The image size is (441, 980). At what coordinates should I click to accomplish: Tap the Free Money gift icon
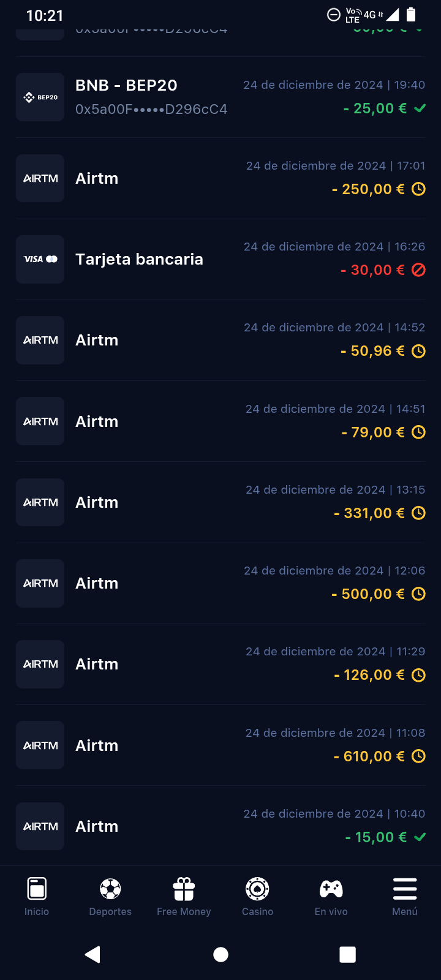[x=184, y=889]
